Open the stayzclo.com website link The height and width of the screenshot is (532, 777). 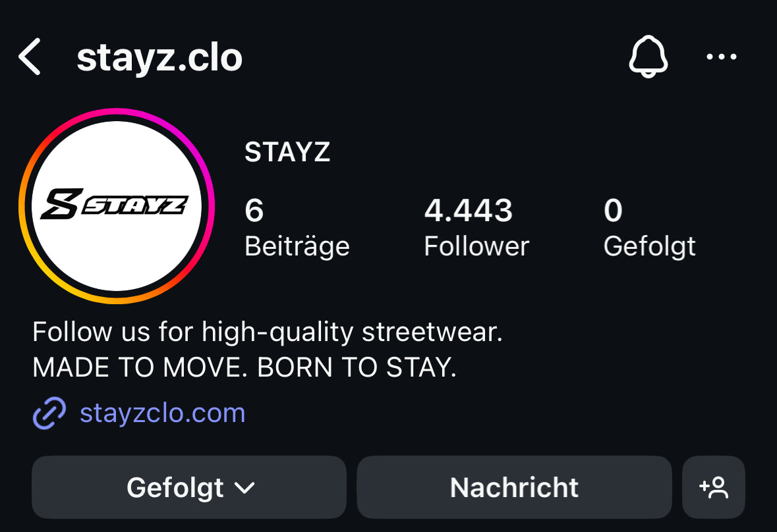point(163,413)
